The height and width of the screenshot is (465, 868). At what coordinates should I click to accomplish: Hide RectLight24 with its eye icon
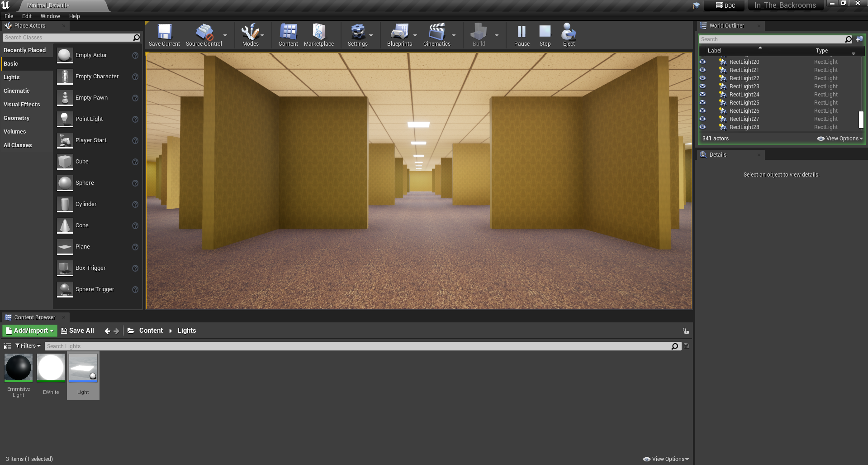702,95
